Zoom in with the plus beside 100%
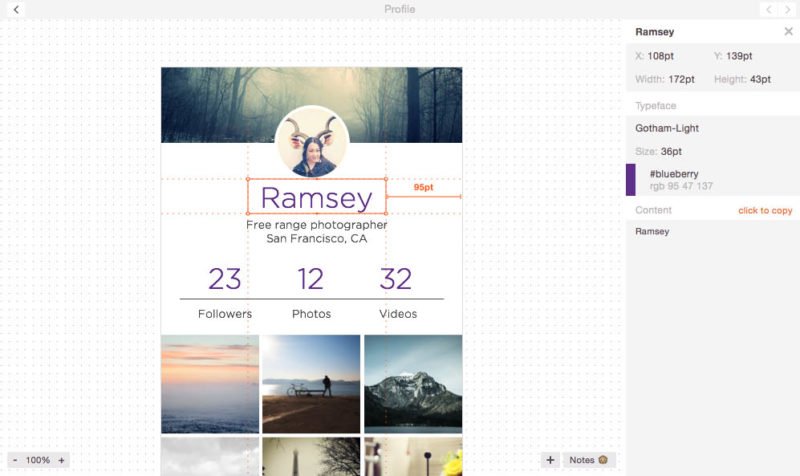The image size is (800, 476). click(61, 460)
